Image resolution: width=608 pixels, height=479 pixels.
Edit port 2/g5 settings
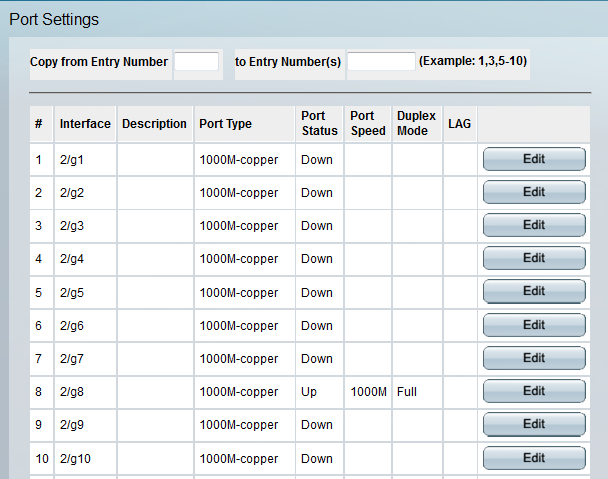point(534,291)
